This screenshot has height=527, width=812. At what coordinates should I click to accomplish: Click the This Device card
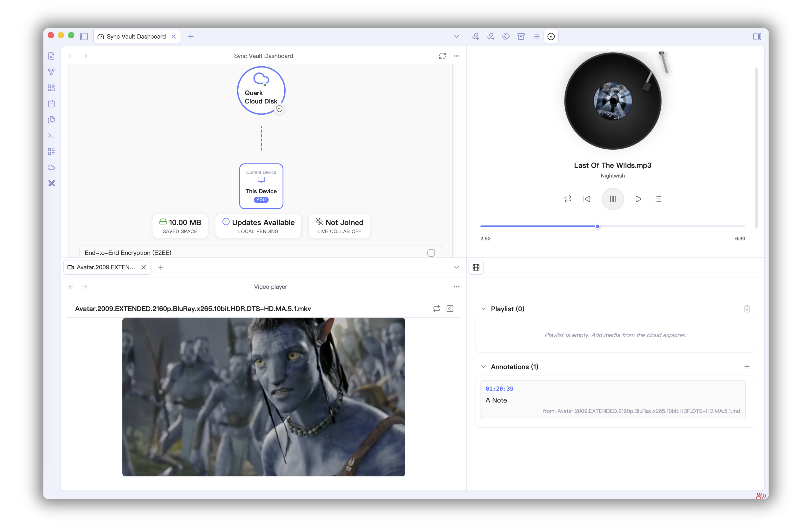261,186
